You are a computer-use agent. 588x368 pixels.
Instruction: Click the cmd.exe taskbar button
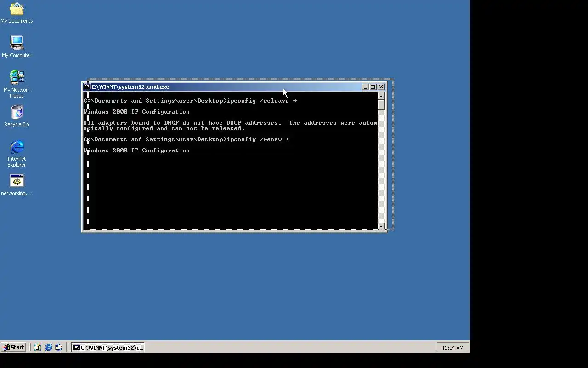108,347
